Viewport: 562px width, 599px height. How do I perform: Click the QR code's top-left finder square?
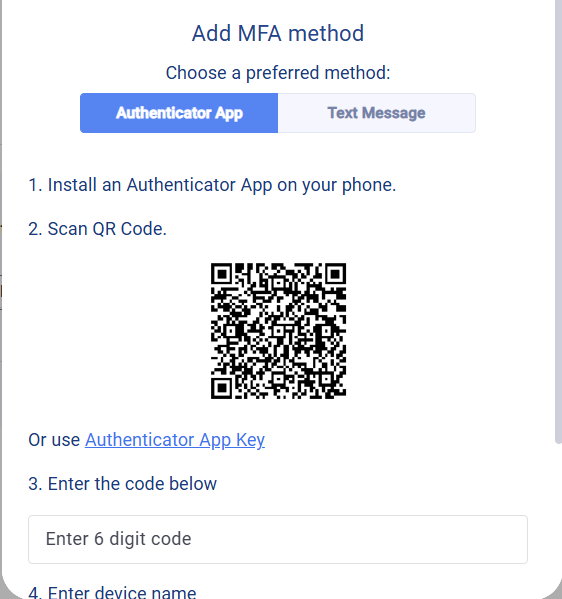coord(222,274)
